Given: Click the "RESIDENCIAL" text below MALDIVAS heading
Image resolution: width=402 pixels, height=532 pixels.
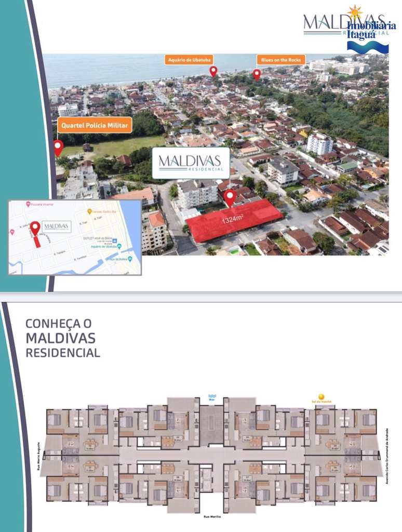Looking at the screenshot, I should point(63,353).
